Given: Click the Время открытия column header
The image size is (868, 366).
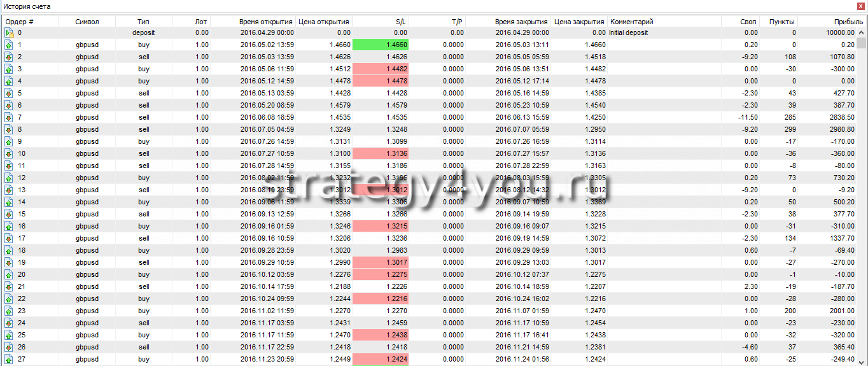Looking at the screenshot, I should click(x=266, y=22).
